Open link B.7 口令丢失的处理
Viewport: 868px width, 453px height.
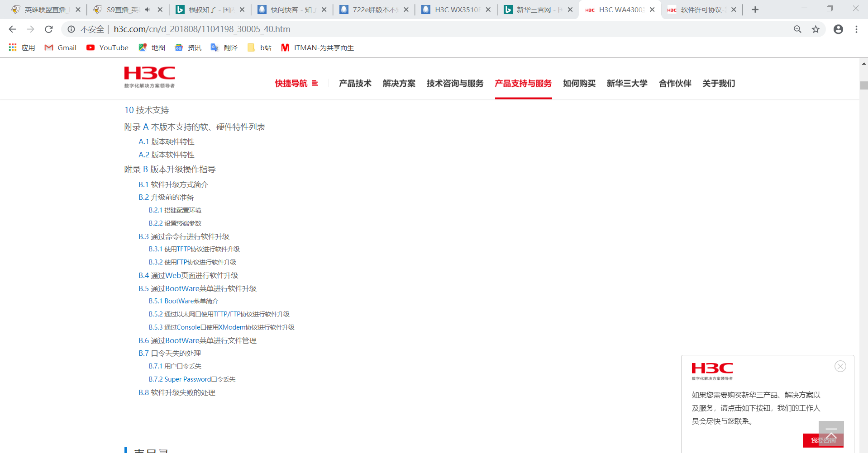(170, 353)
